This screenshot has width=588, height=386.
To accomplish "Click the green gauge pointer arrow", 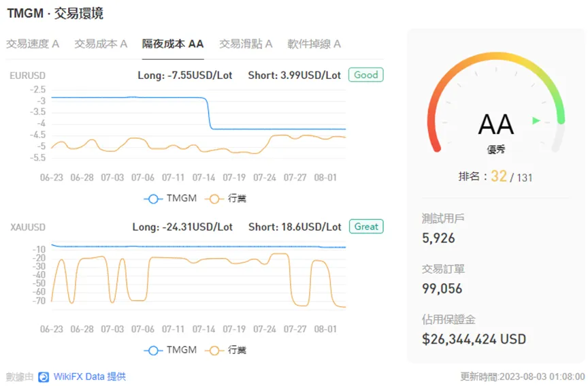I will (x=536, y=120).
